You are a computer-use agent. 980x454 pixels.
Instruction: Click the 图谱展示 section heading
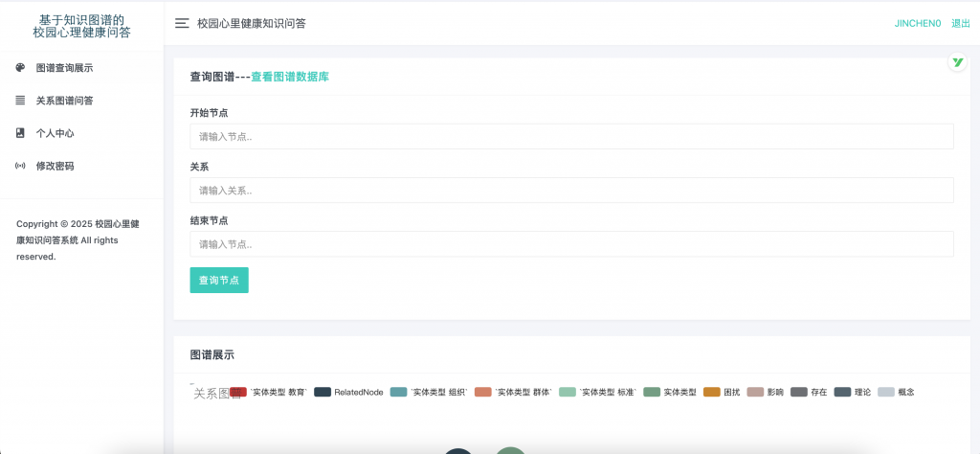[x=212, y=354]
